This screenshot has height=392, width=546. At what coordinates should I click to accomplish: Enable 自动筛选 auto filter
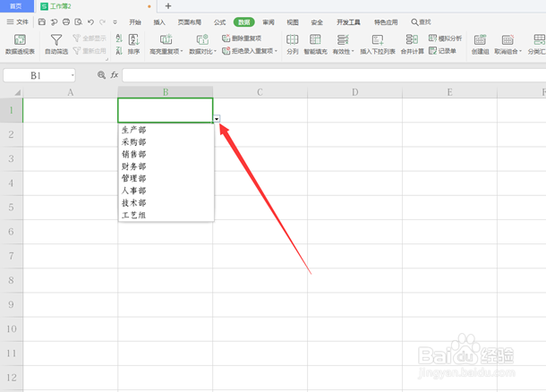point(56,44)
